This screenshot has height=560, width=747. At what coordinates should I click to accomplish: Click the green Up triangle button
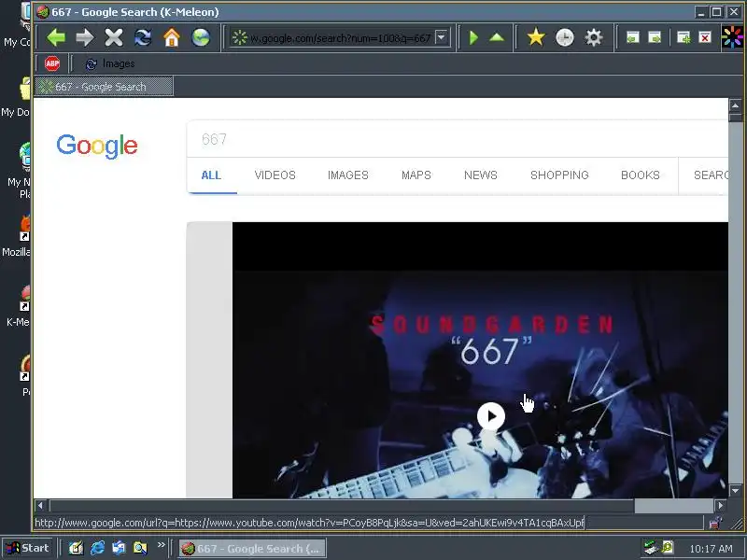click(497, 37)
